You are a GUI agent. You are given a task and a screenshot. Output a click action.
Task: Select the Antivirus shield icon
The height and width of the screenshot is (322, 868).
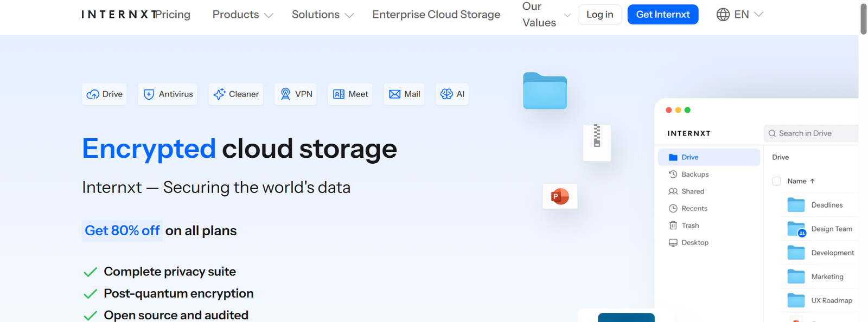click(x=149, y=94)
